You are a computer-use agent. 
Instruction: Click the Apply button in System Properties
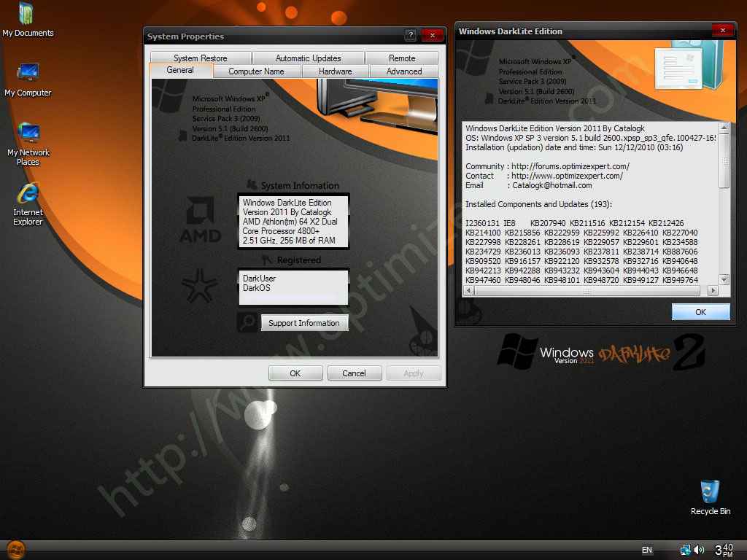(x=414, y=373)
